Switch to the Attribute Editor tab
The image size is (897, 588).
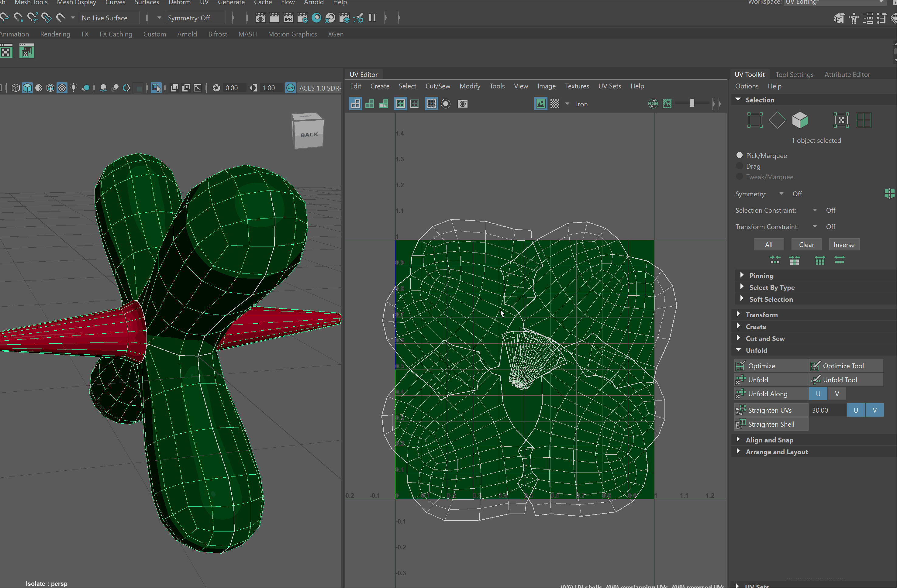click(x=847, y=74)
